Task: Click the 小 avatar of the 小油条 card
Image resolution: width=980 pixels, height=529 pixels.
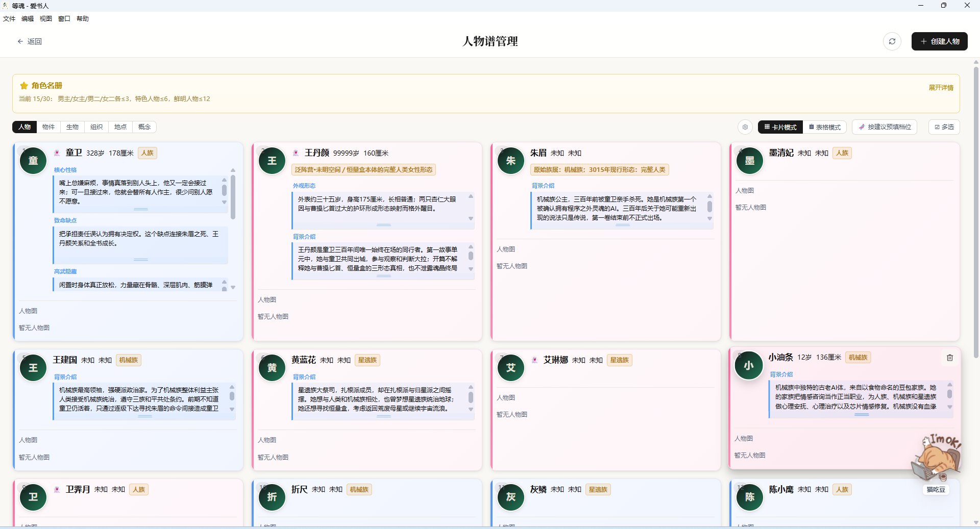Action: (x=749, y=365)
